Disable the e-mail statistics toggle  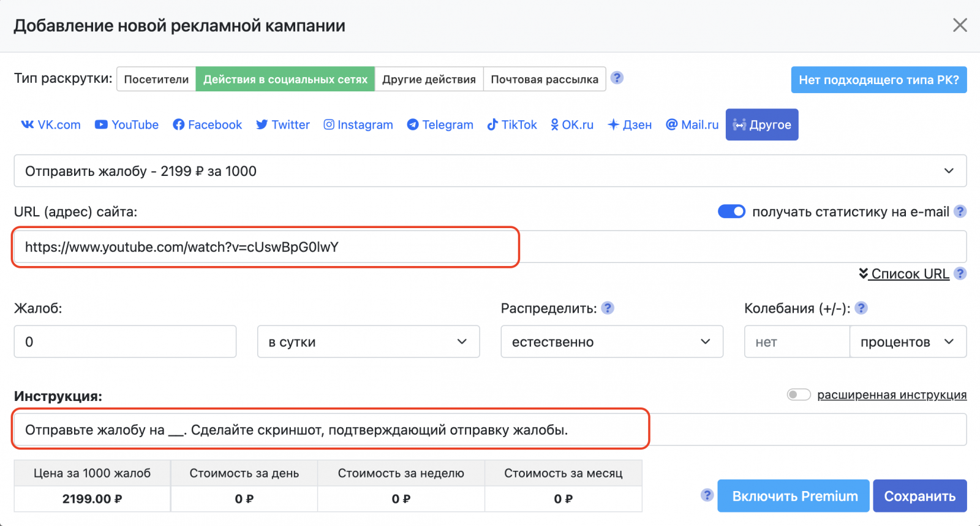point(731,212)
